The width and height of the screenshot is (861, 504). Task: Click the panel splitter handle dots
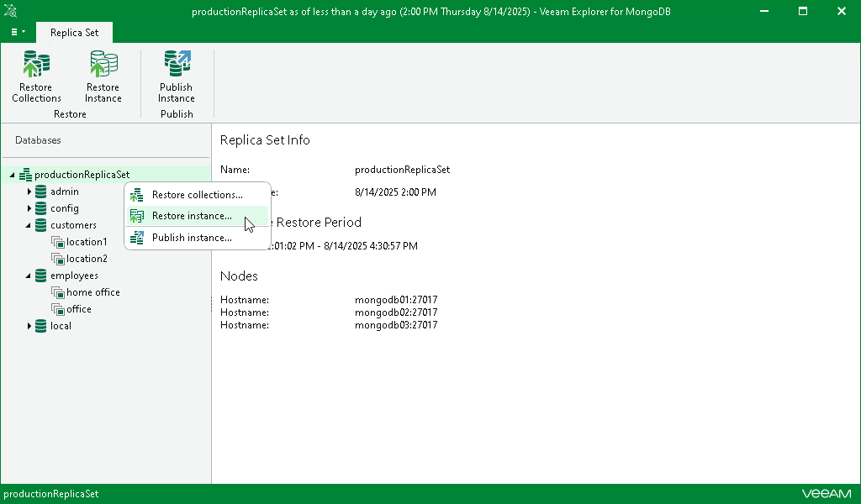211,304
